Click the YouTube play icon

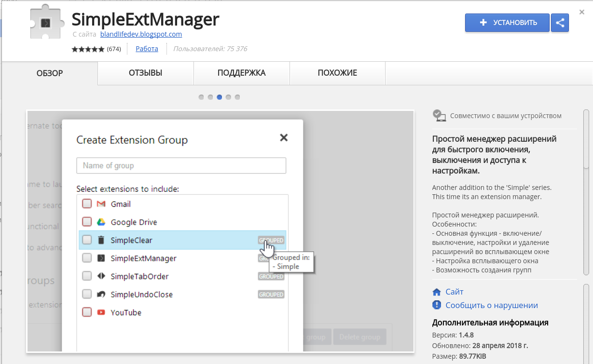click(x=101, y=312)
